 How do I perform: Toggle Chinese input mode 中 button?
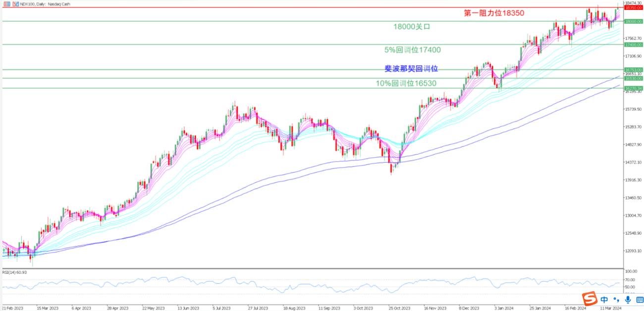[x=604, y=300]
